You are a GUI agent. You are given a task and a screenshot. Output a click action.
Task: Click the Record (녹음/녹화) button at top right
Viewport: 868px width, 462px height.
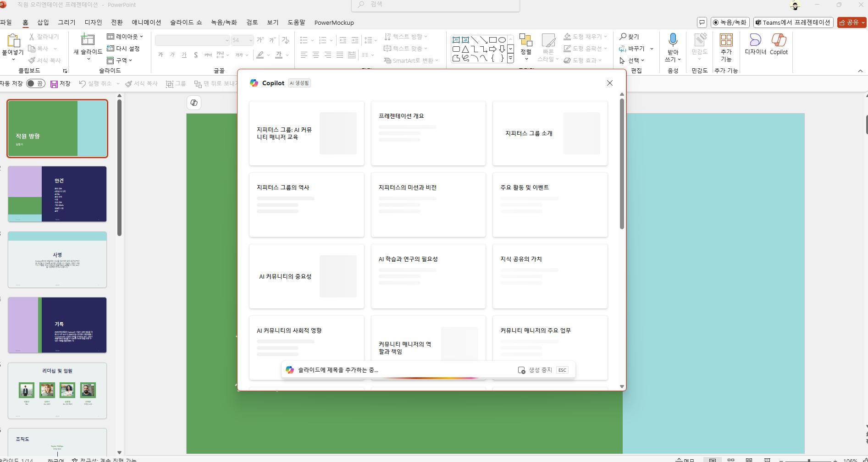(730, 22)
